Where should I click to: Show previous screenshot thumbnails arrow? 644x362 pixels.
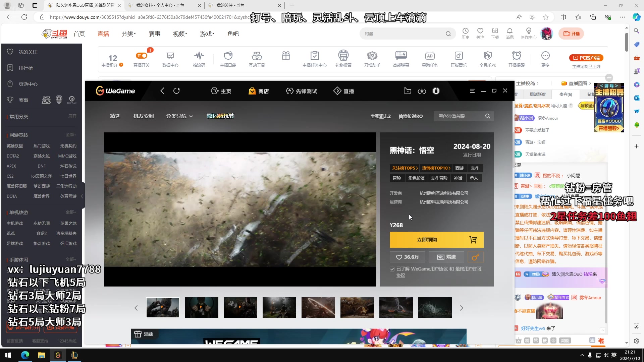click(x=136, y=308)
